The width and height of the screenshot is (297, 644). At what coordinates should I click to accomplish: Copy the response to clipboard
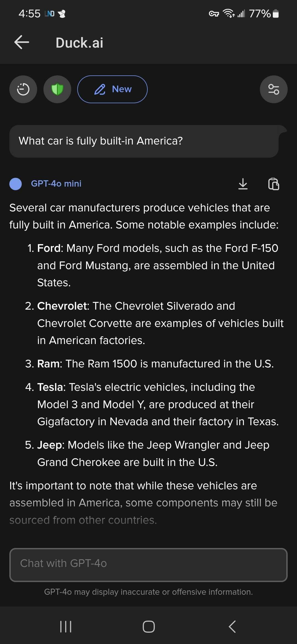click(x=274, y=184)
